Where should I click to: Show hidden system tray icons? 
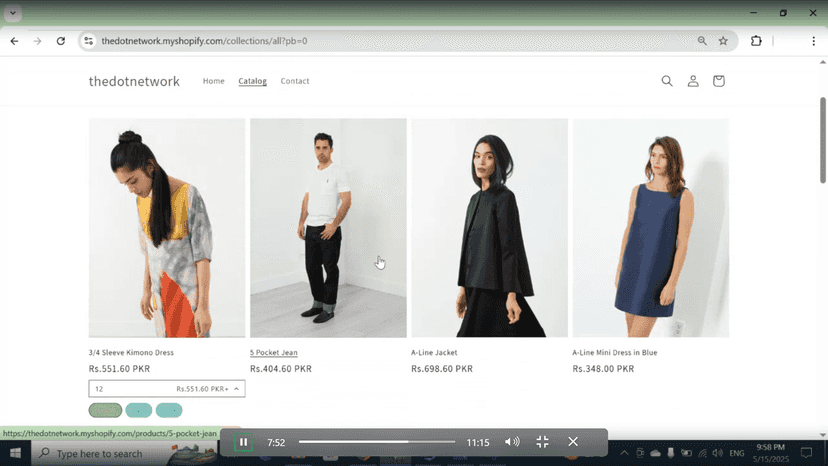[624, 453]
